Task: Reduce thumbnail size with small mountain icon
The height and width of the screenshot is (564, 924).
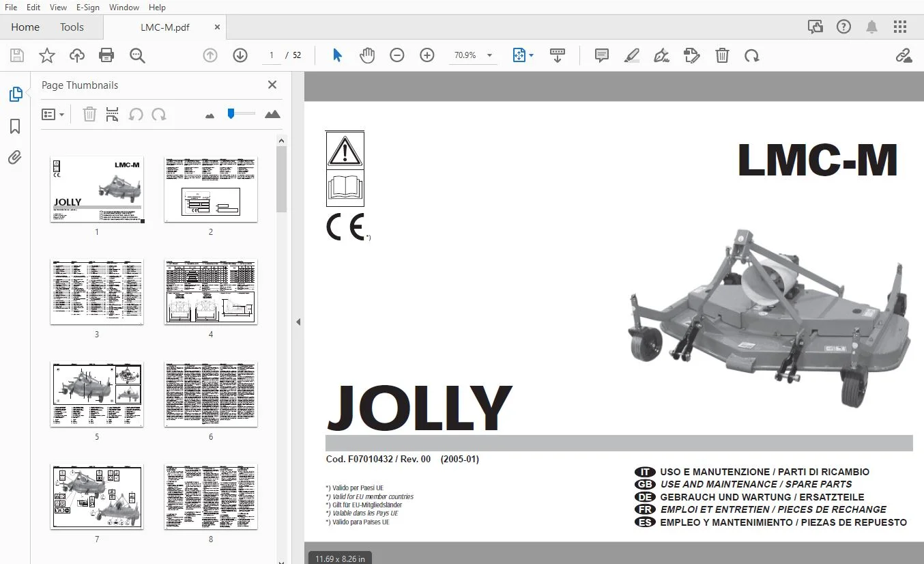Action: 210,115
